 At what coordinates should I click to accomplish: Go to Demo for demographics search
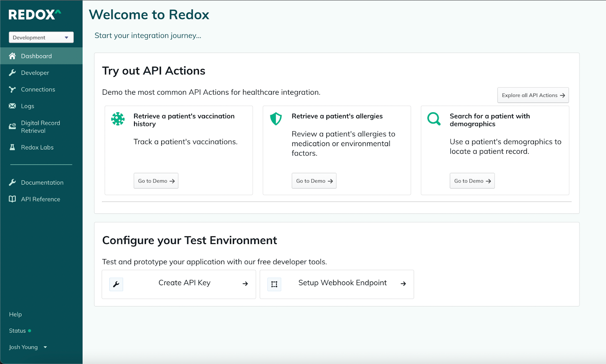(x=472, y=181)
